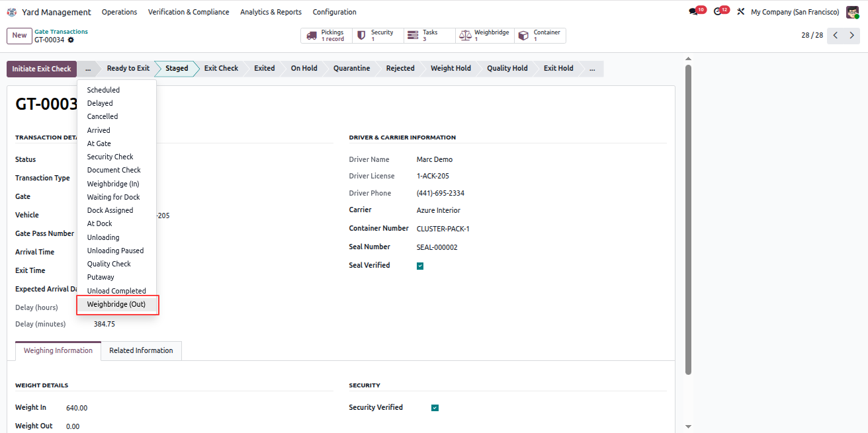The width and height of the screenshot is (868, 433).
Task: Select Quality Check status option
Action: pos(116,264)
